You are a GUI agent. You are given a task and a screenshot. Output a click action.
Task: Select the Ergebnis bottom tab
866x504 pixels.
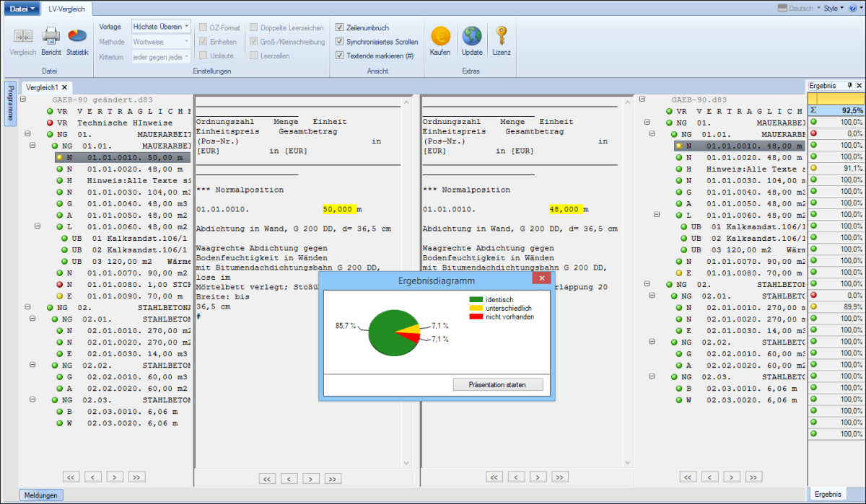pos(828,495)
